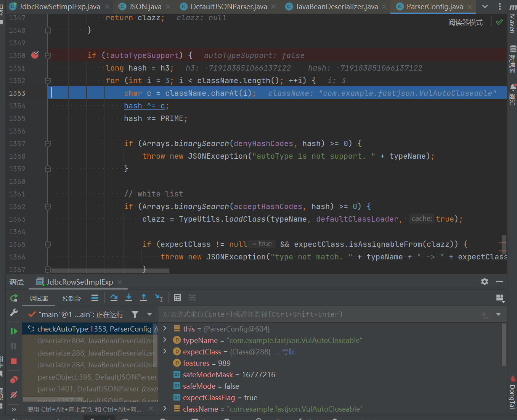This screenshot has width=517, height=420.
Task: Close the JdbcRowSetImplExp debug session tab
Action: 120,282
